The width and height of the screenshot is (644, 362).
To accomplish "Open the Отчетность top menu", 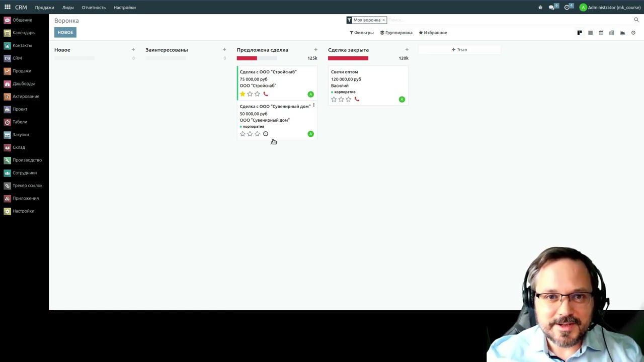I will (x=94, y=8).
